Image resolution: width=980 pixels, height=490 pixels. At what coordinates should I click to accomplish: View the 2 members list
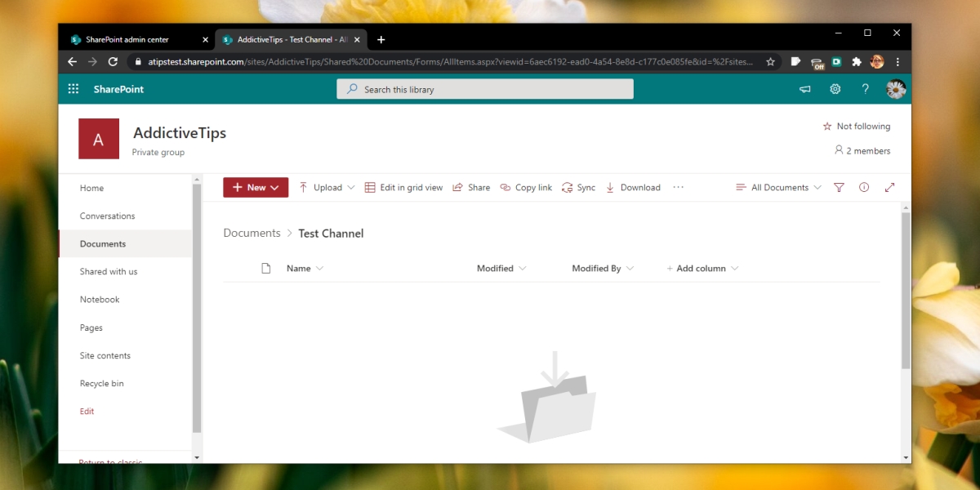tap(862, 151)
